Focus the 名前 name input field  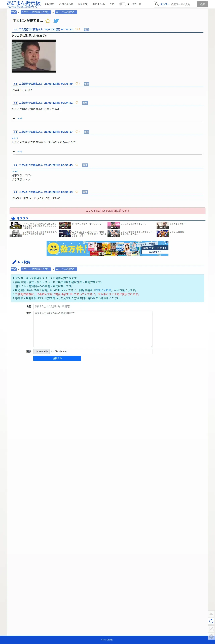point(57,307)
